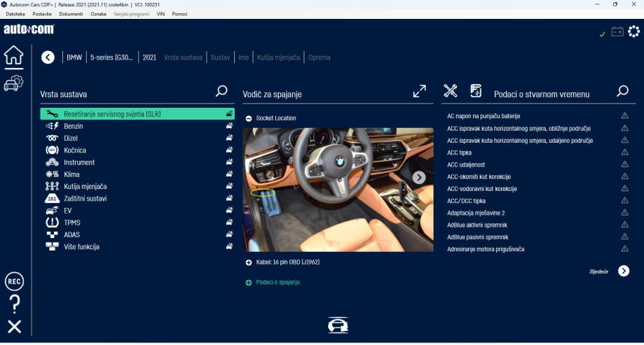Expand Podaci o spajanju section
Viewport: 644px width, 345px height.
(249, 283)
